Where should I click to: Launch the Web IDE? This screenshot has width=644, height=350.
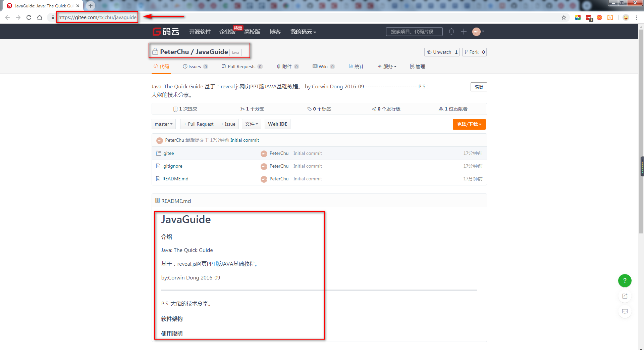277,124
